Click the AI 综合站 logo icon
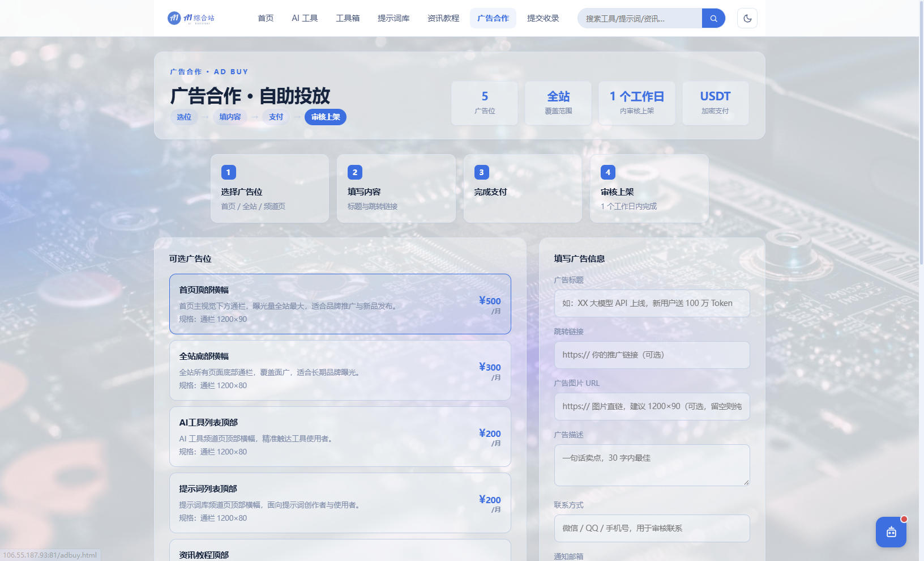The height and width of the screenshot is (561, 924). pos(174,18)
